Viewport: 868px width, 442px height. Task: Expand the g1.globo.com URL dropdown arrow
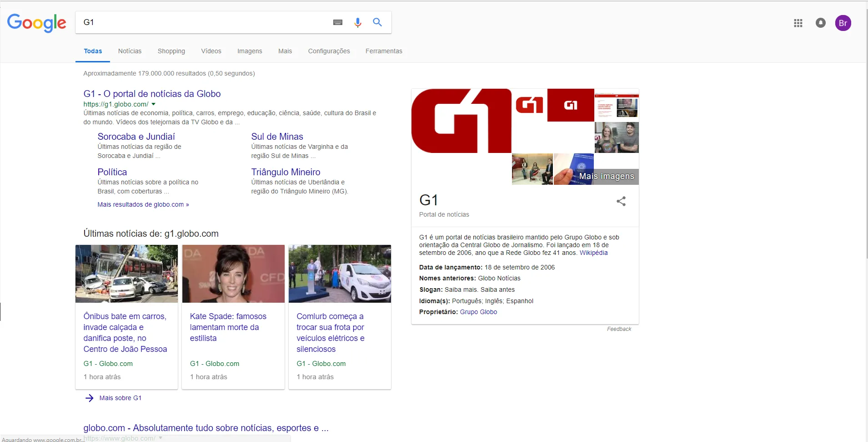point(153,104)
